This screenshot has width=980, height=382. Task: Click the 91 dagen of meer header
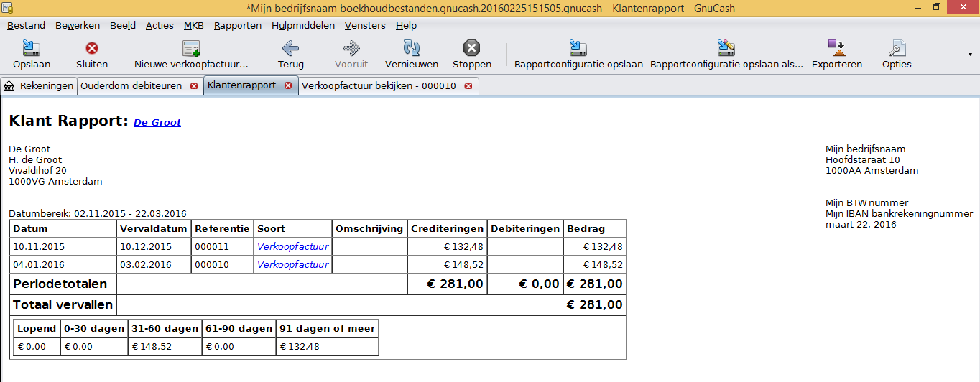point(327,328)
